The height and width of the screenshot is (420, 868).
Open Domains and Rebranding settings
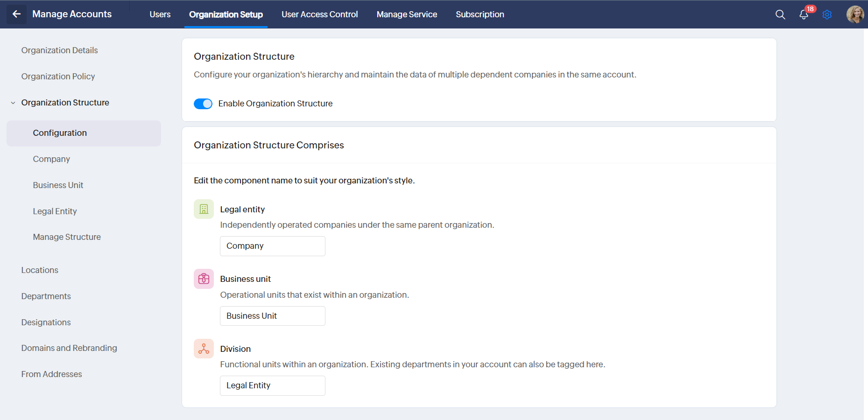coord(69,348)
